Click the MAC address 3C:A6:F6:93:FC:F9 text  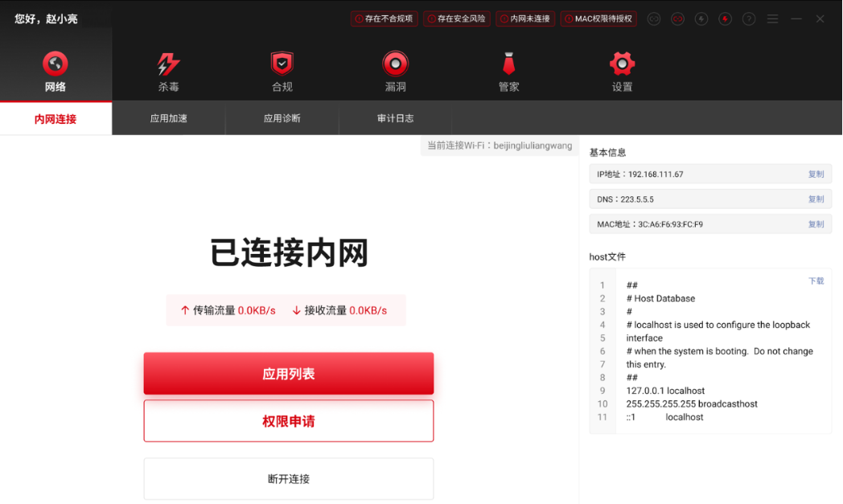click(x=670, y=224)
